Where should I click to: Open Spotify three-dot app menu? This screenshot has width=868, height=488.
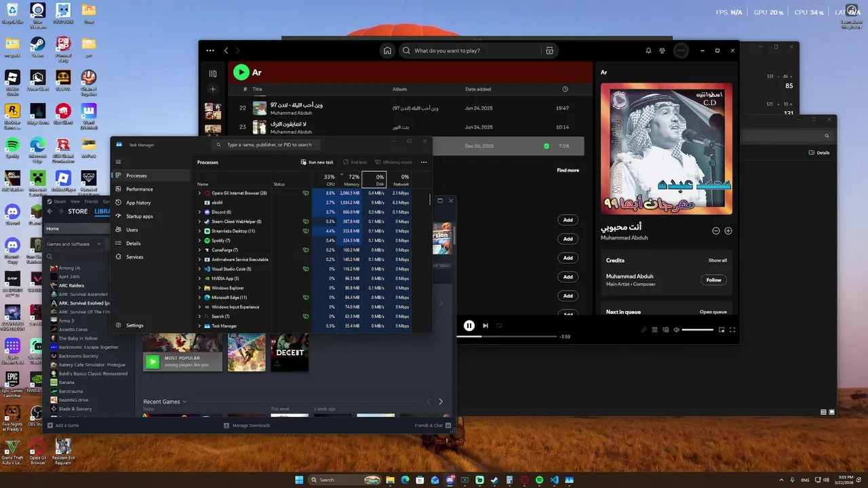pyautogui.click(x=210, y=51)
